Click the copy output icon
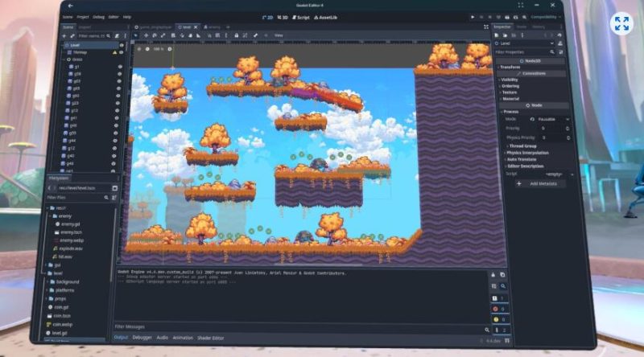Image resolution: width=644 pixels, height=357 pixels. (502, 275)
